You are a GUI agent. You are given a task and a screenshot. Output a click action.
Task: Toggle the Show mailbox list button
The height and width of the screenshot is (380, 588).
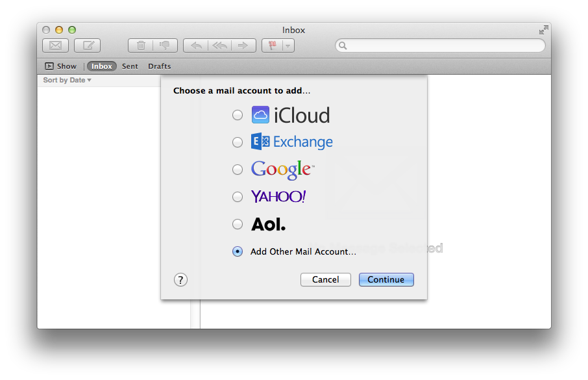coord(61,66)
